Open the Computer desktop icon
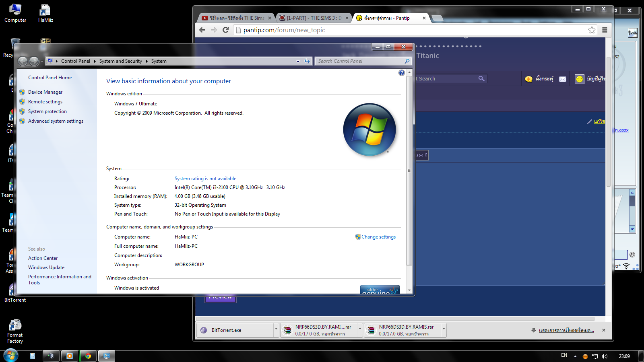This screenshot has width=644, height=362. click(15, 13)
